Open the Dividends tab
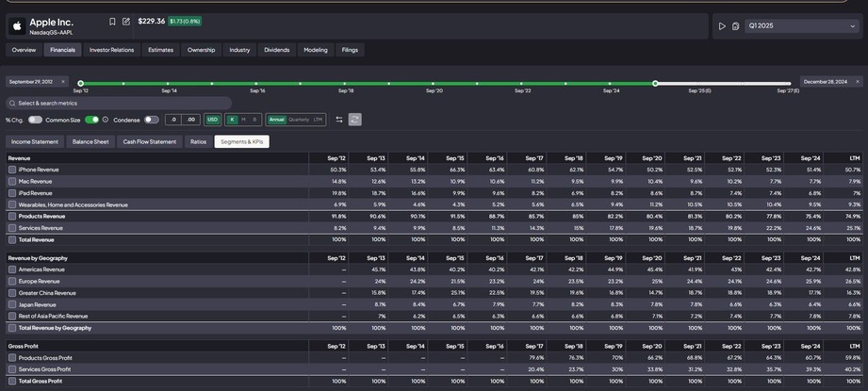Image resolution: width=868 pixels, height=391 pixels. [276, 50]
